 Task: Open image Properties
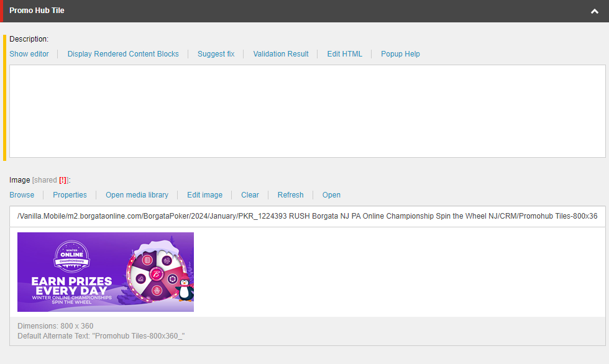coord(70,195)
